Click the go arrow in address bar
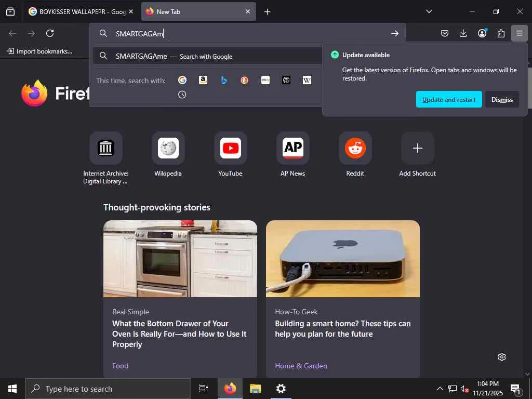532x399 pixels. (395, 33)
